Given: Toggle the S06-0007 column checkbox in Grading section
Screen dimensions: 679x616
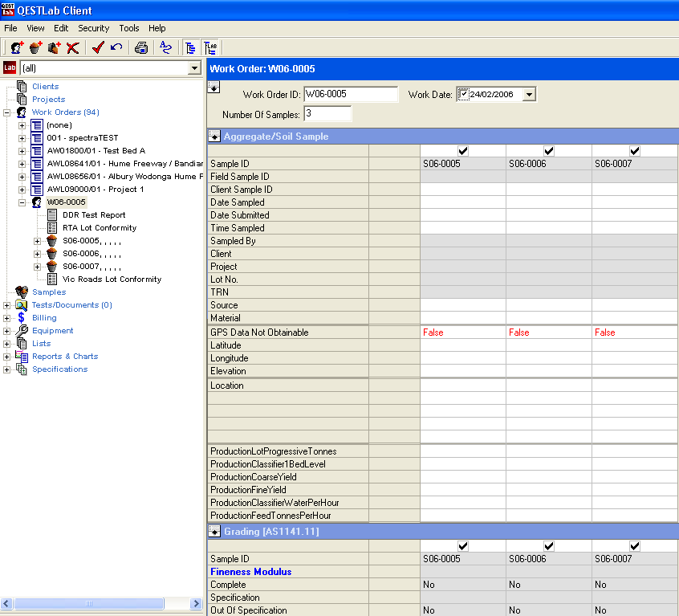Looking at the screenshot, I should (635, 546).
